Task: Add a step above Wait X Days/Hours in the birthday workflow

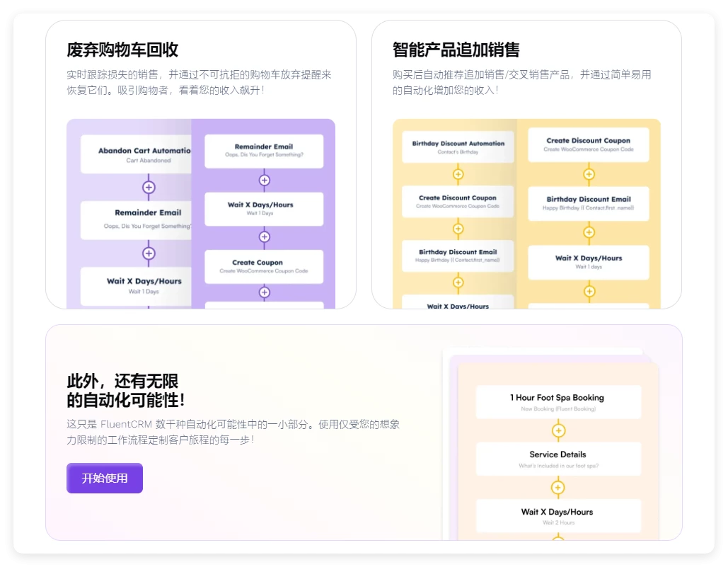Action: point(589,232)
